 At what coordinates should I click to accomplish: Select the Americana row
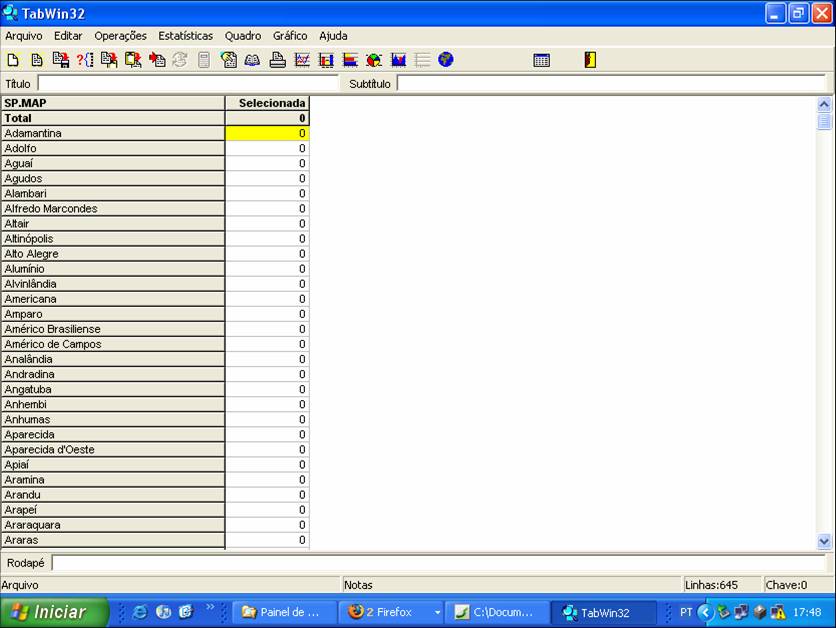tap(113, 299)
